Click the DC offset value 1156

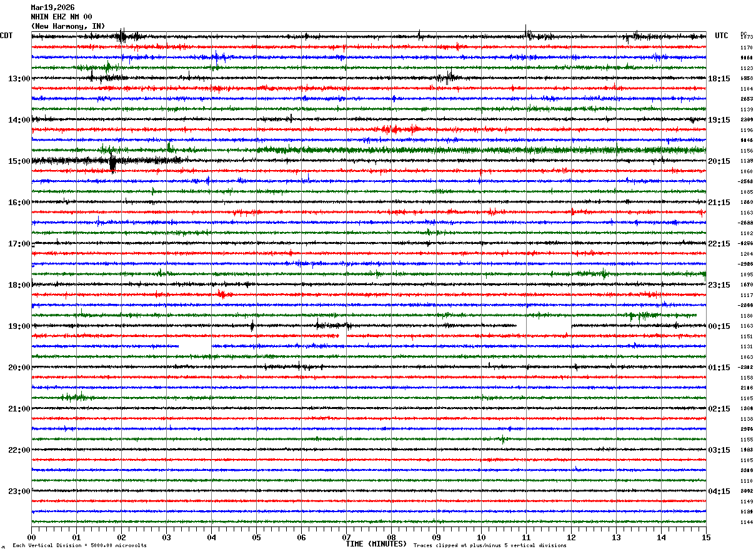747,151
